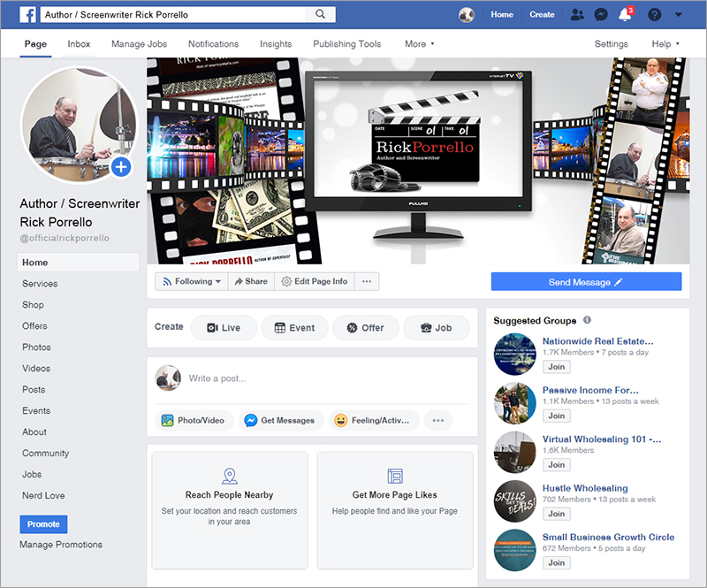This screenshot has width=707, height=588.
Task: Switch to the Insights tab
Action: coord(276,44)
